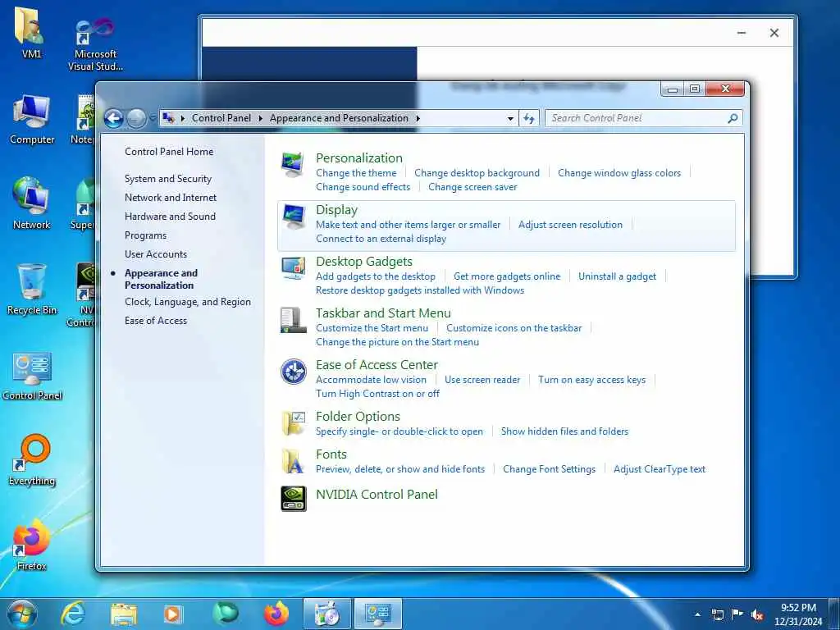The height and width of the screenshot is (630, 840).
Task: Open the Desktop Gadgets icon
Action: [x=294, y=268]
